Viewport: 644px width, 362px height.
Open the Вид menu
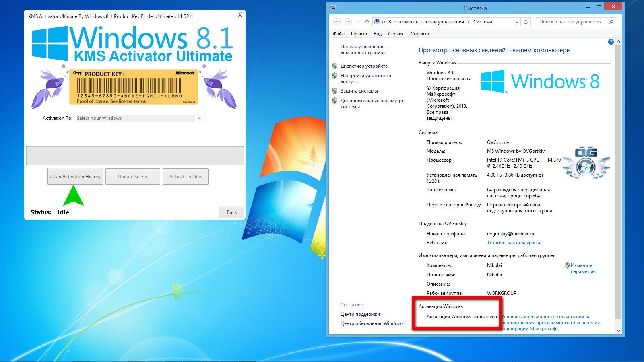[x=378, y=34]
